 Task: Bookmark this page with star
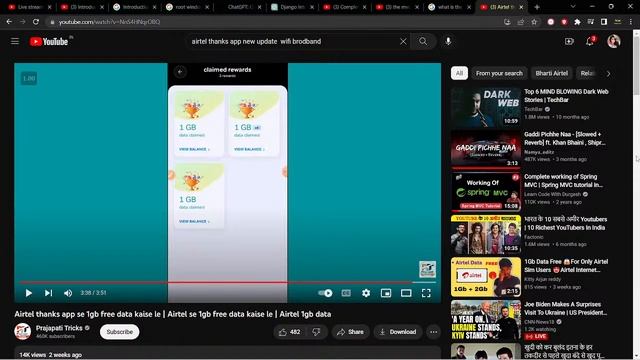point(534,22)
